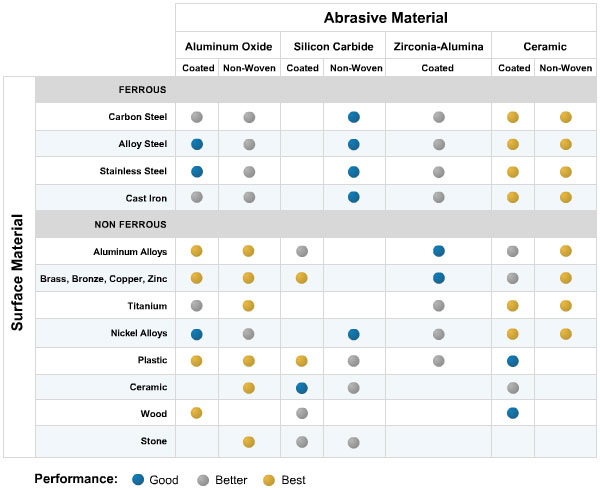
Task: Click the blue dot for Wood under Ceramic Coated
Action: (x=513, y=413)
